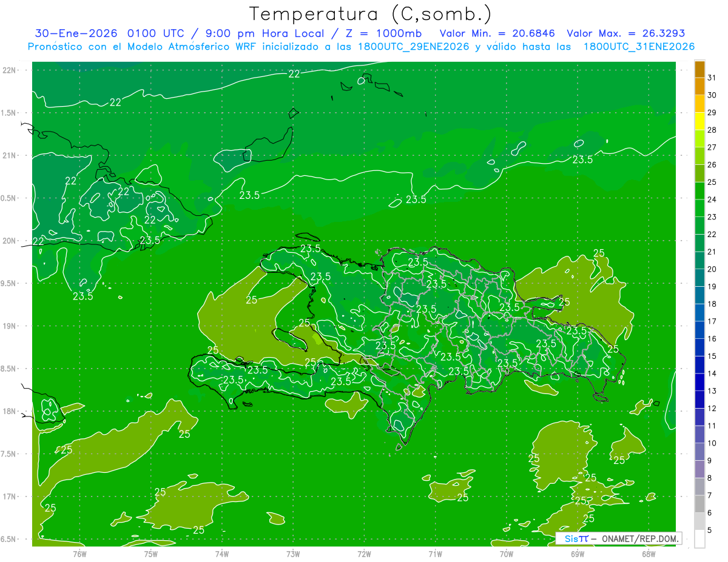Click the legend scale value '13'
728x562 pixels.
[712, 391]
